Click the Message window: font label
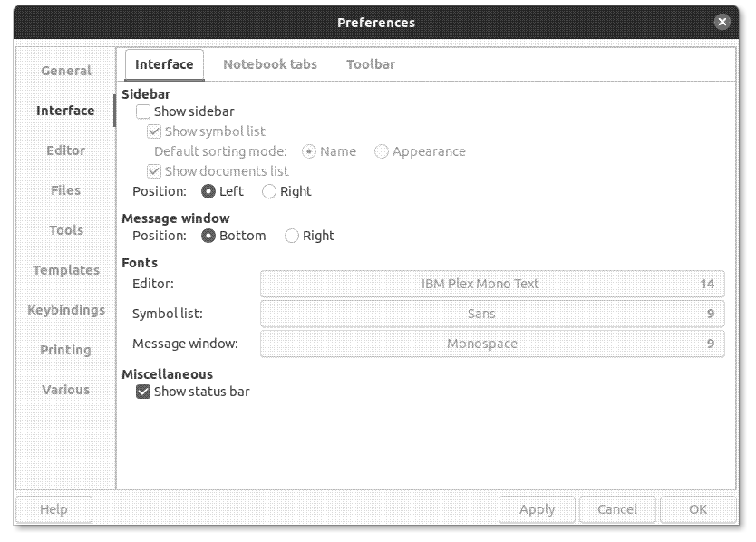 click(x=185, y=344)
